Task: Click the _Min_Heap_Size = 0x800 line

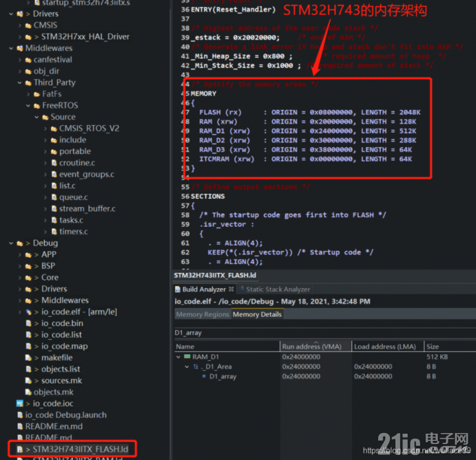Action: [x=242, y=56]
